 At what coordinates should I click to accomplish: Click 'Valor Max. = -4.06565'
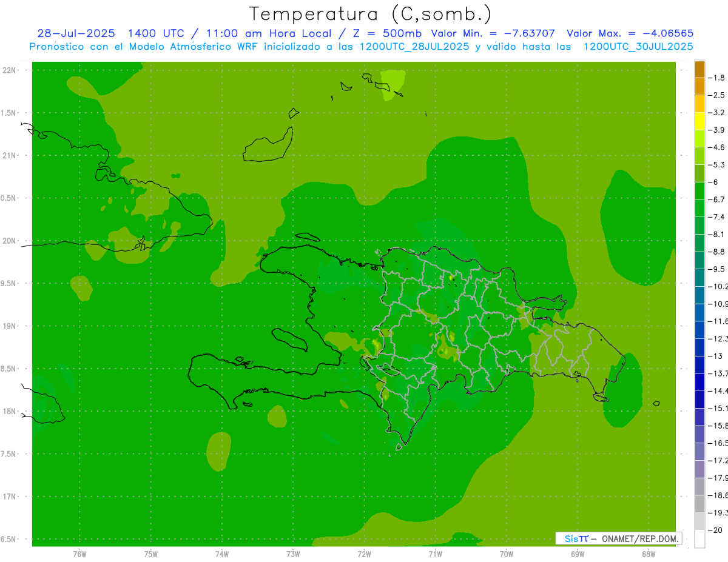[630, 33]
